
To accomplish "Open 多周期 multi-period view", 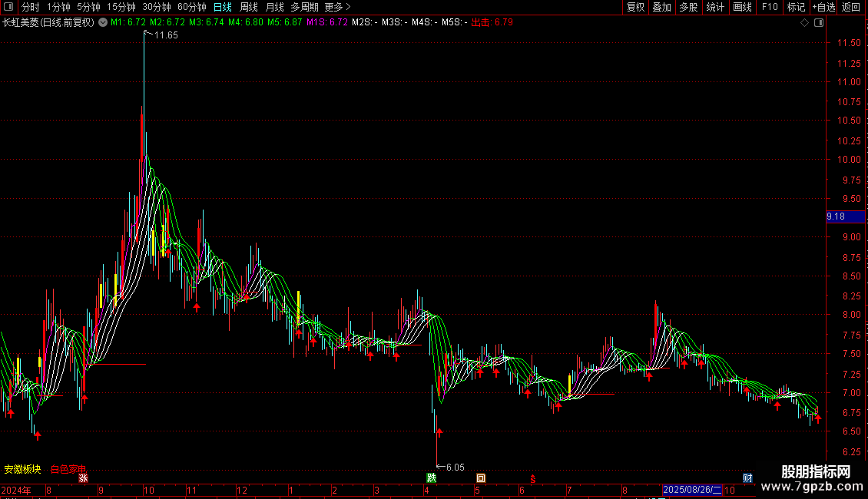I will tap(304, 7).
